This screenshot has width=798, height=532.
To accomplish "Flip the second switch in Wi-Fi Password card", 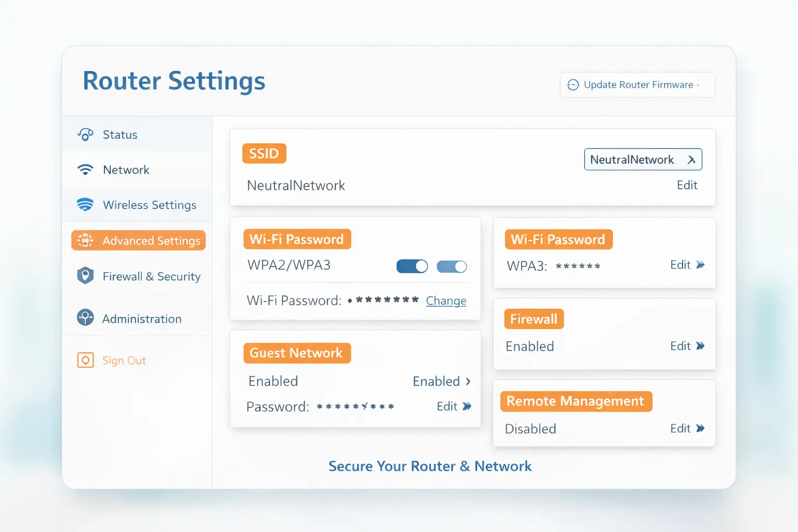I will (x=451, y=267).
